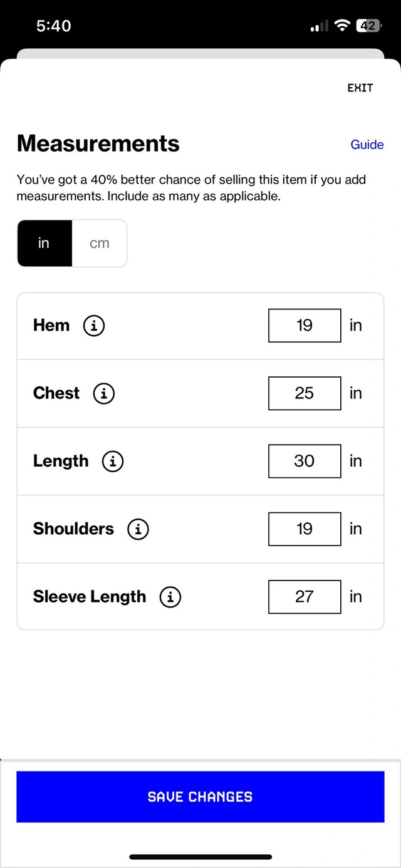Tap the Shoulders info icon
401x868 pixels.
pyautogui.click(x=138, y=529)
